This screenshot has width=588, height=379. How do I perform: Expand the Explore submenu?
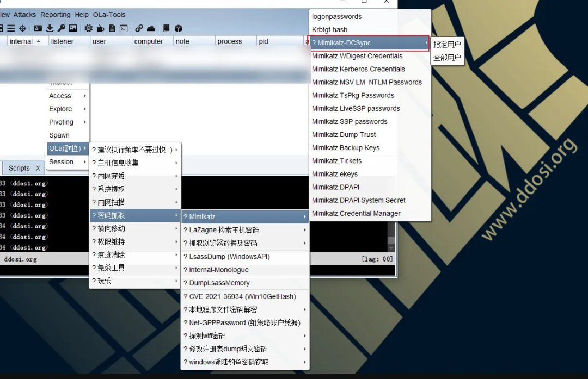coord(68,109)
